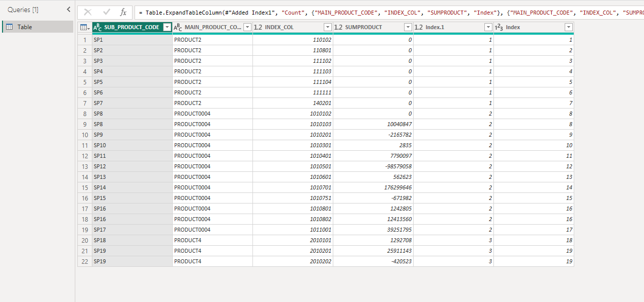
Task: Click MAIN_PRODUCT_CODE text type icon
Action: pyautogui.click(x=178, y=27)
